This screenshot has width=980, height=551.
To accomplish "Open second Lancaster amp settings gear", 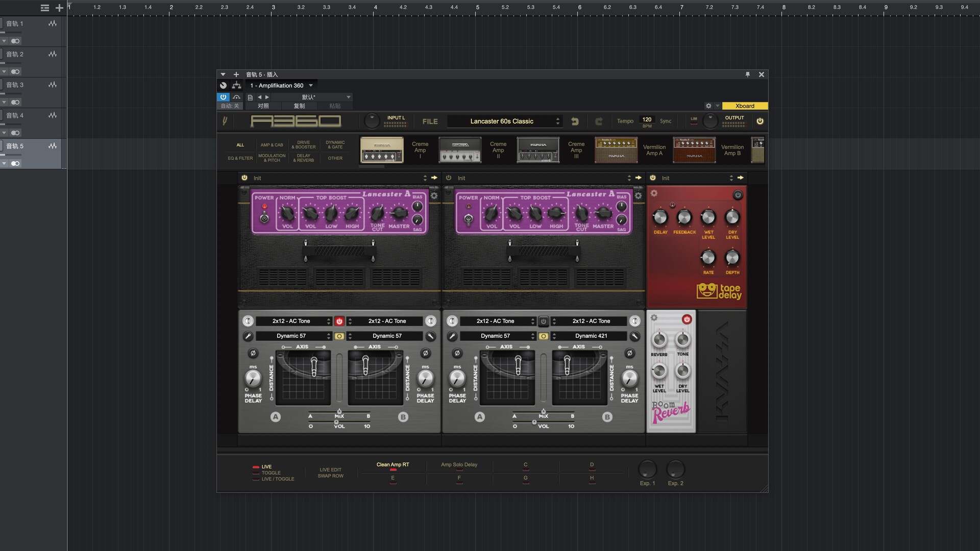I will coord(638,196).
